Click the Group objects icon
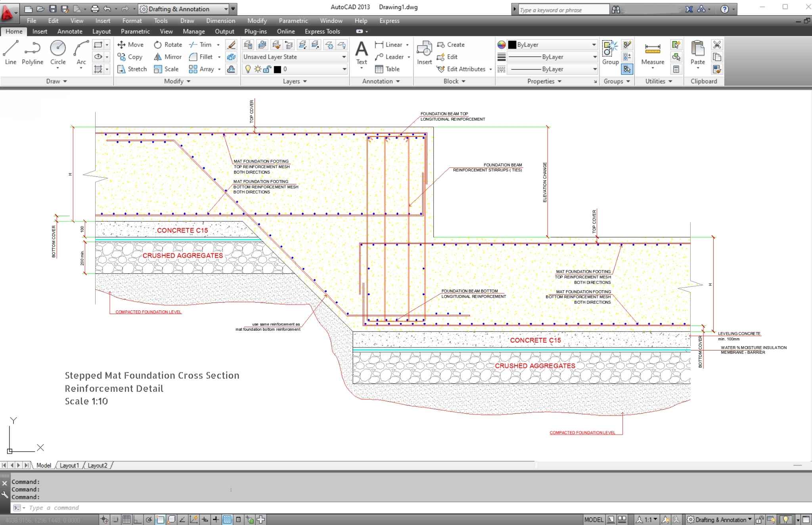Viewport: 812px width, 525px height. [610, 52]
